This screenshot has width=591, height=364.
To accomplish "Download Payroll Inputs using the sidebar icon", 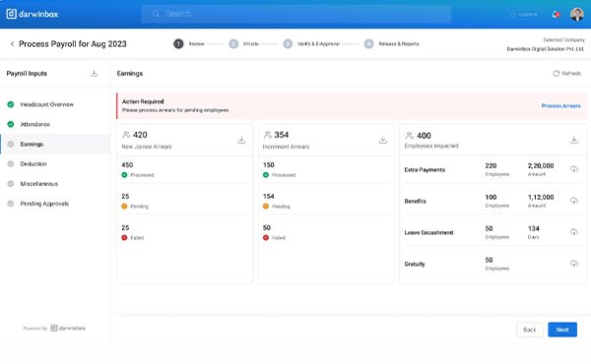I will [95, 74].
